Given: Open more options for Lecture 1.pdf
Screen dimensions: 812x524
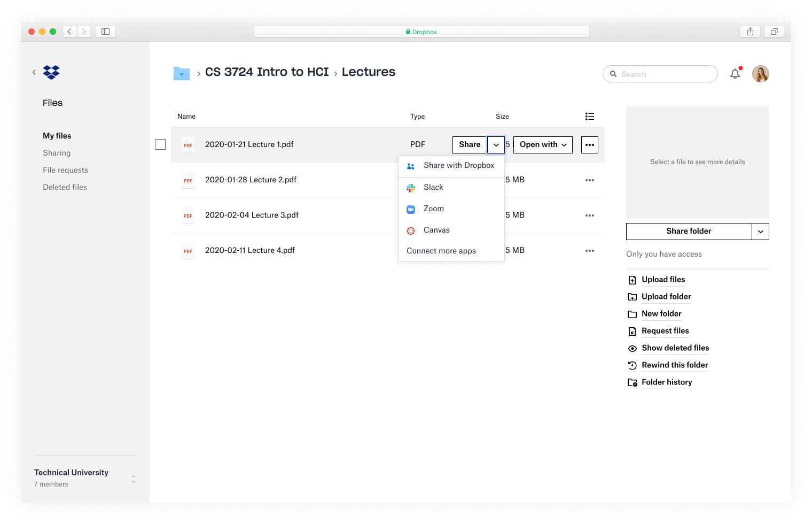Looking at the screenshot, I should click(x=589, y=145).
